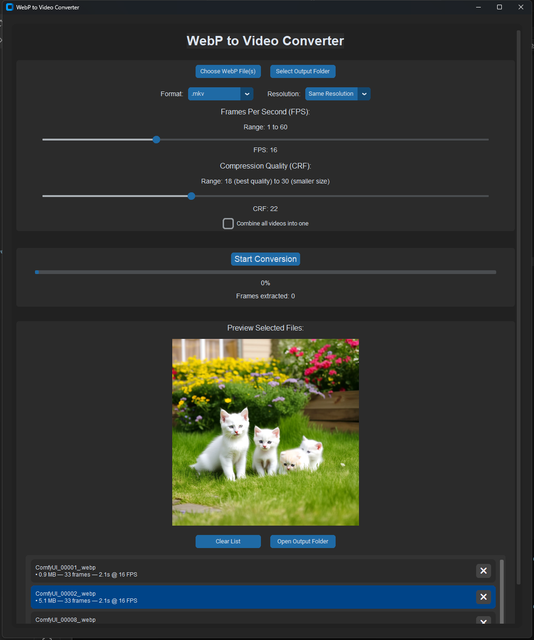This screenshot has height=640, width=534.
Task: Click the Frames extracted: 0 status text
Action: coord(265,296)
